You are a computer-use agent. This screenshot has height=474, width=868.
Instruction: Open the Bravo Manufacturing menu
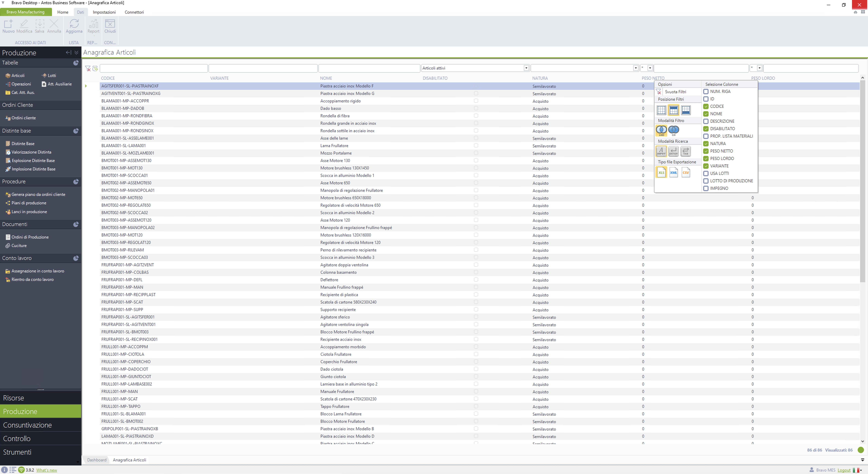tap(26, 12)
